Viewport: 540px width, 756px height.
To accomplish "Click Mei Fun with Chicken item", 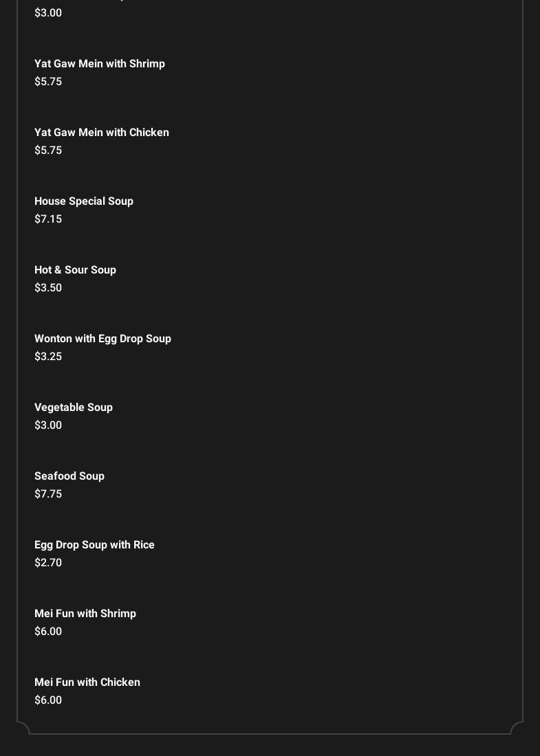I will pyautogui.click(x=87, y=682).
